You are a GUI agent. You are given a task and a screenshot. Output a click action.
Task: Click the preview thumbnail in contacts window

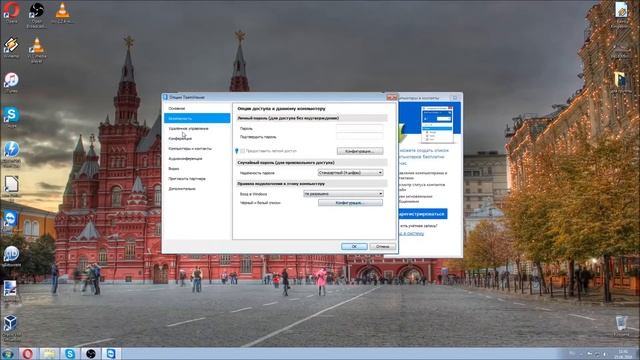[x=437, y=124]
